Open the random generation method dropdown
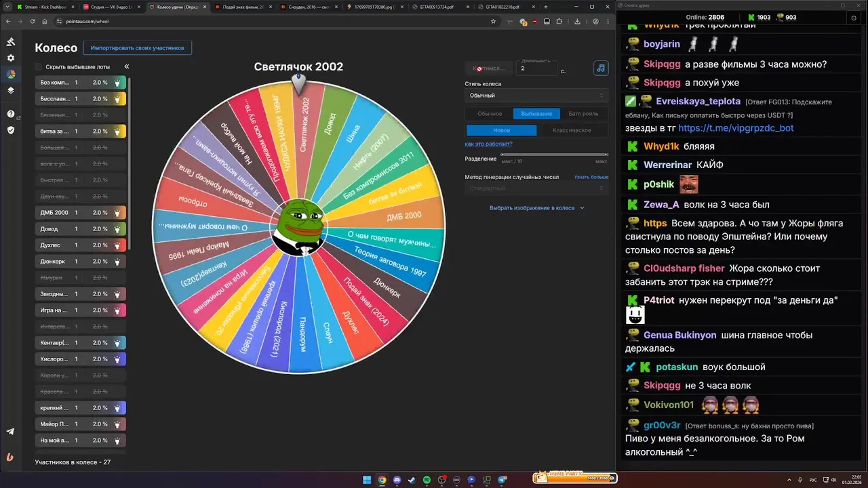Viewport: 868px width, 488px height. [x=536, y=188]
